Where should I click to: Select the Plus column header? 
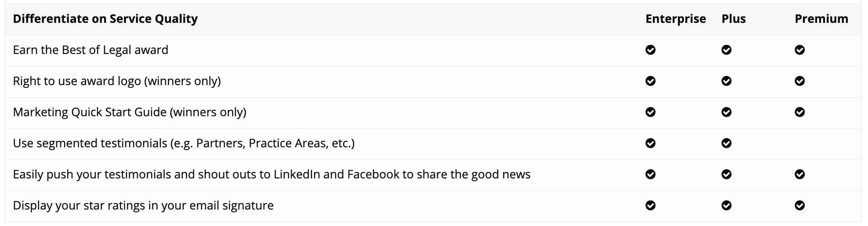tap(734, 19)
